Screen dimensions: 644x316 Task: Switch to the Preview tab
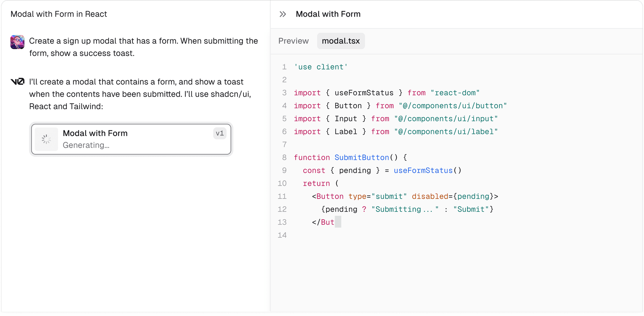(293, 41)
